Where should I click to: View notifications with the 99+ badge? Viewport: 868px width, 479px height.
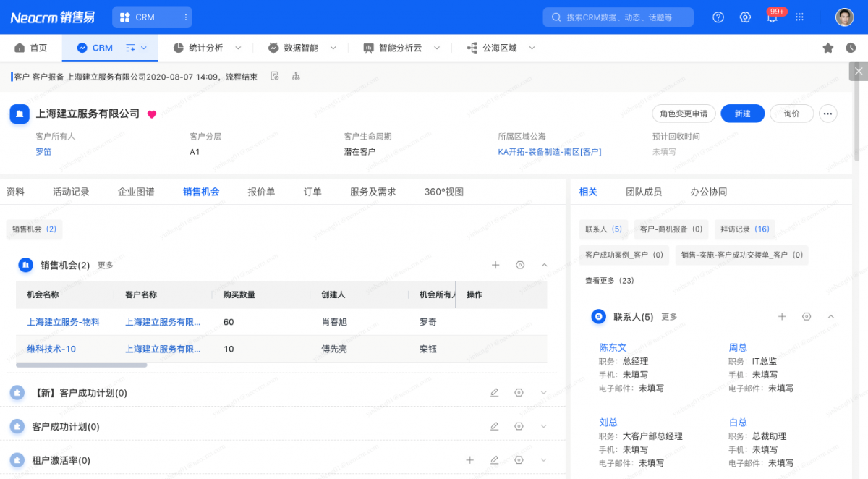point(772,17)
